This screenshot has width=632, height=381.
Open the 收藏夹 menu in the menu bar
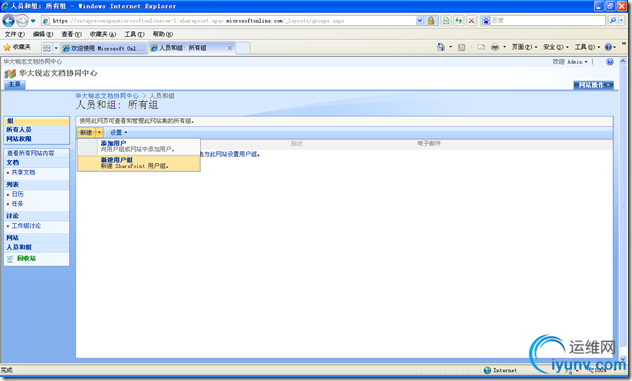(x=102, y=34)
